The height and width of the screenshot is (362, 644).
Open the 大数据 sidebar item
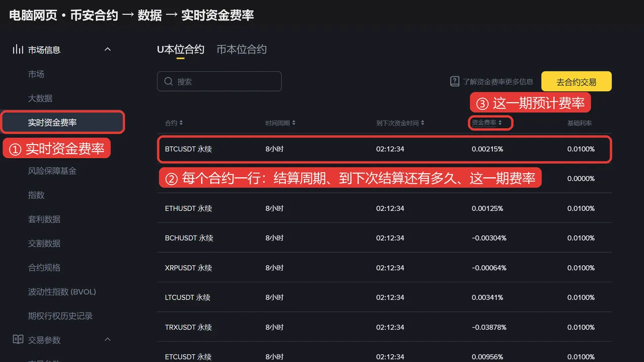(40, 98)
